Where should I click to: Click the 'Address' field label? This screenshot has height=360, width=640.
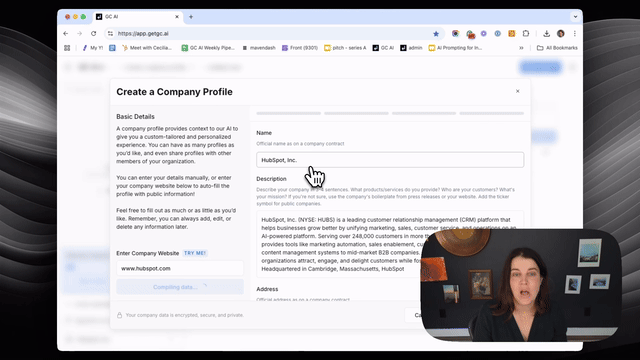point(267,289)
